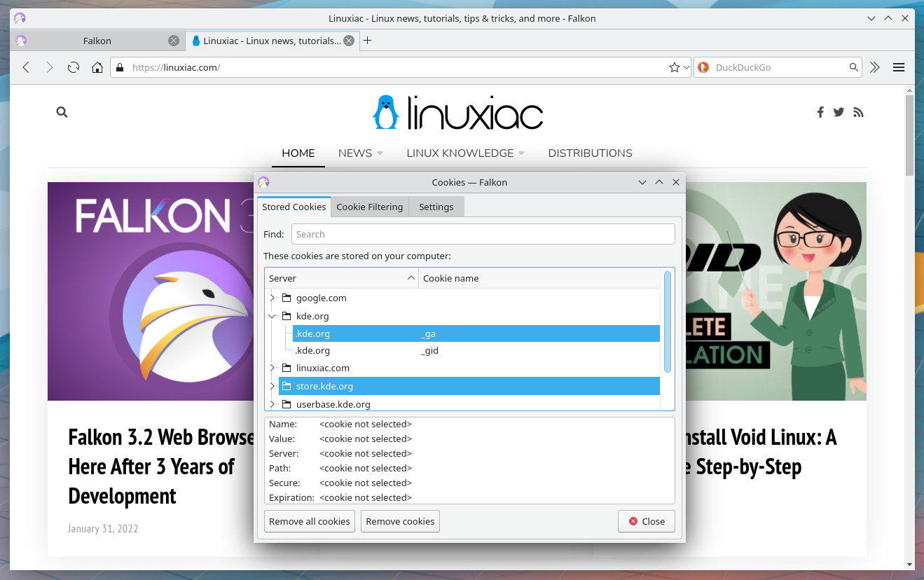
Task: Select the store.kde.org server row
Action: coord(469,386)
